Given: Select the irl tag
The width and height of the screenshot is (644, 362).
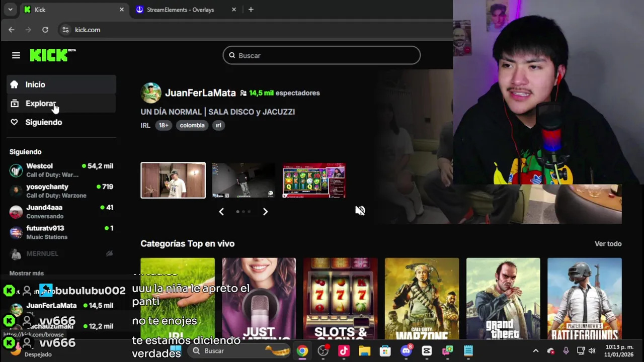Looking at the screenshot, I should point(218,125).
